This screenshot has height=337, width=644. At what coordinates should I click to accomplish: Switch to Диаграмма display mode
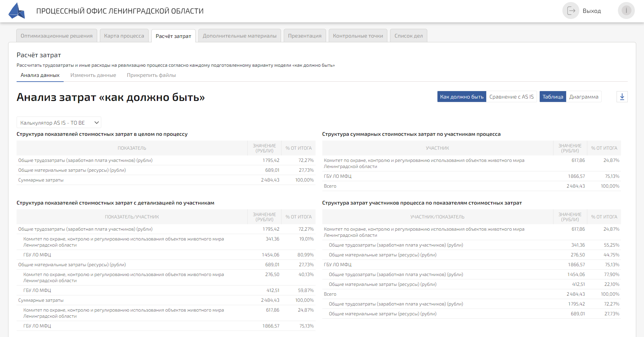(x=584, y=97)
